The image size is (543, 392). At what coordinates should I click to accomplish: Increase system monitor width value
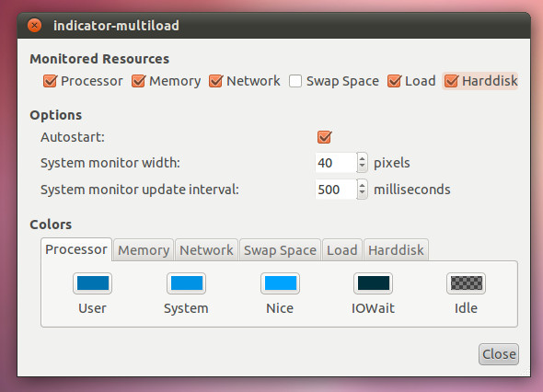click(x=363, y=158)
